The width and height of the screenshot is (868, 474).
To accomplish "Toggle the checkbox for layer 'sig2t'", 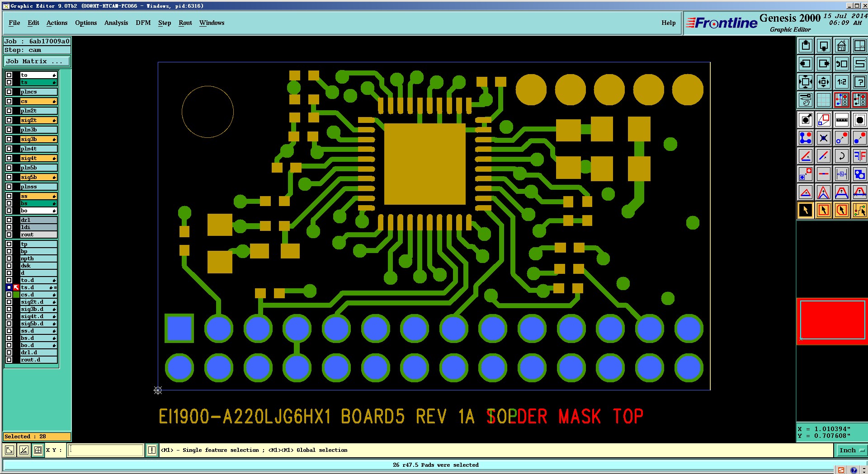I will tap(9, 120).
